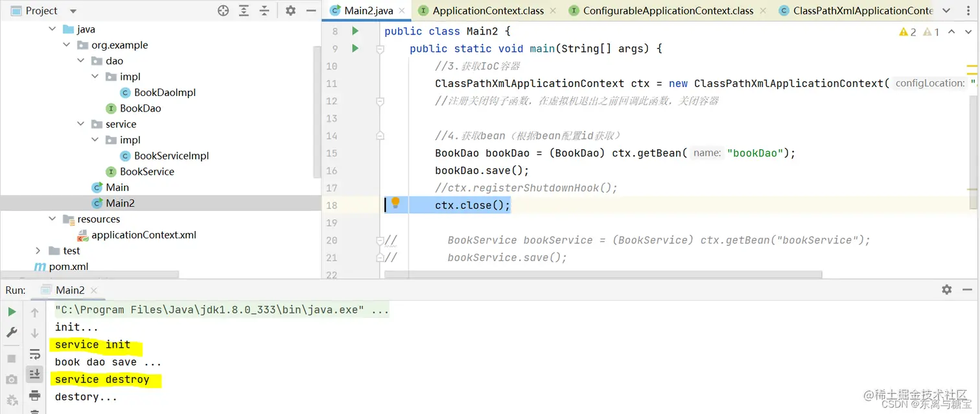The width and height of the screenshot is (980, 414).
Task: Click the camera dump threads icon
Action: [x=12, y=379]
